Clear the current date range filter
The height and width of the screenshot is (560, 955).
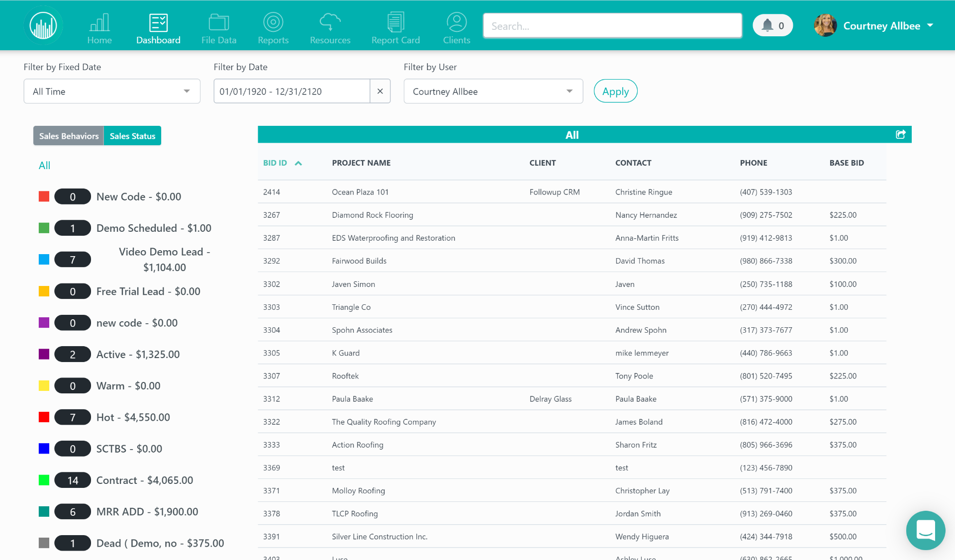(380, 92)
